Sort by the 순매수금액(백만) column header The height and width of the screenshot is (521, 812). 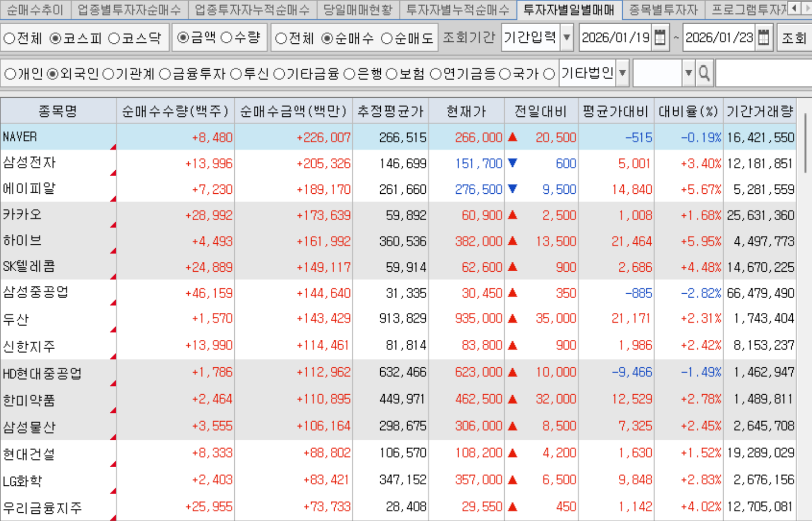click(x=293, y=111)
